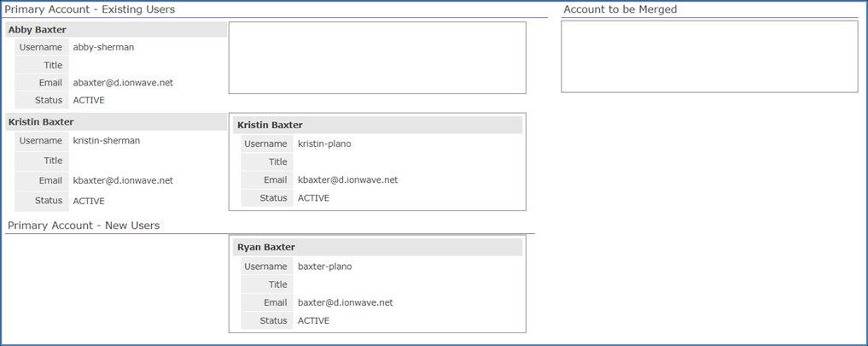The width and height of the screenshot is (868, 346).
Task: Click the Primary Account - Existing Users heading
Action: (x=90, y=9)
